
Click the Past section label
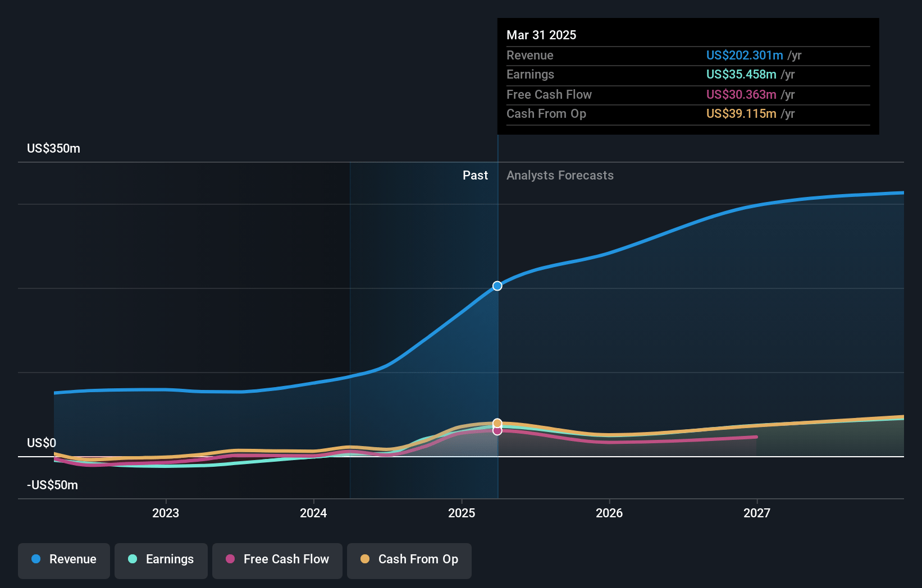(x=475, y=175)
